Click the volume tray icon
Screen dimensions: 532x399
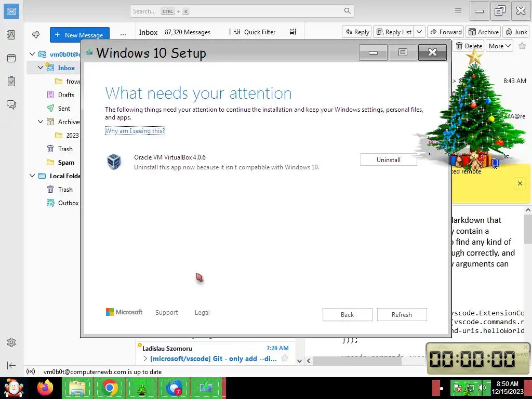click(x=481, y=388)
